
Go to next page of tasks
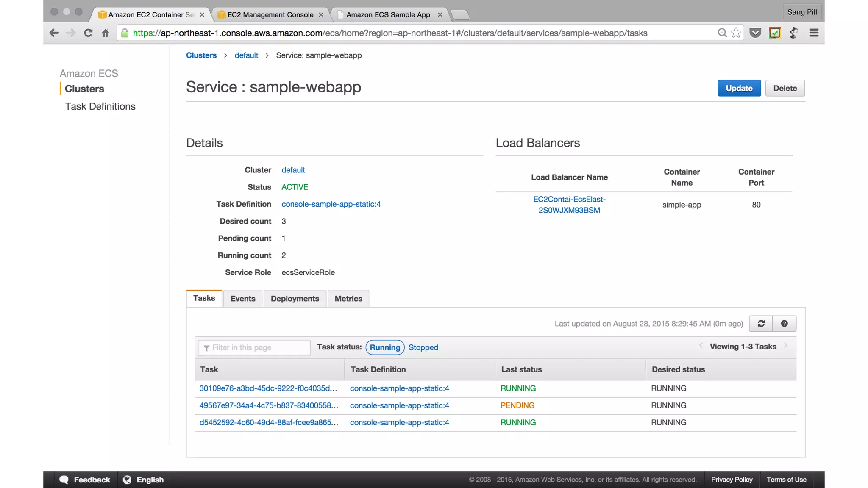(x=786, y=346)
